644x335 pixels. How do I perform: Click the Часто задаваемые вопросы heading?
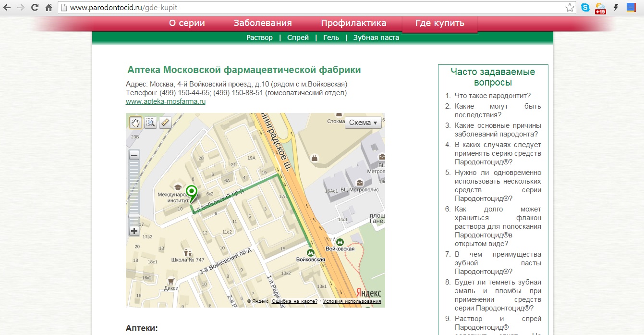(493, 77)
